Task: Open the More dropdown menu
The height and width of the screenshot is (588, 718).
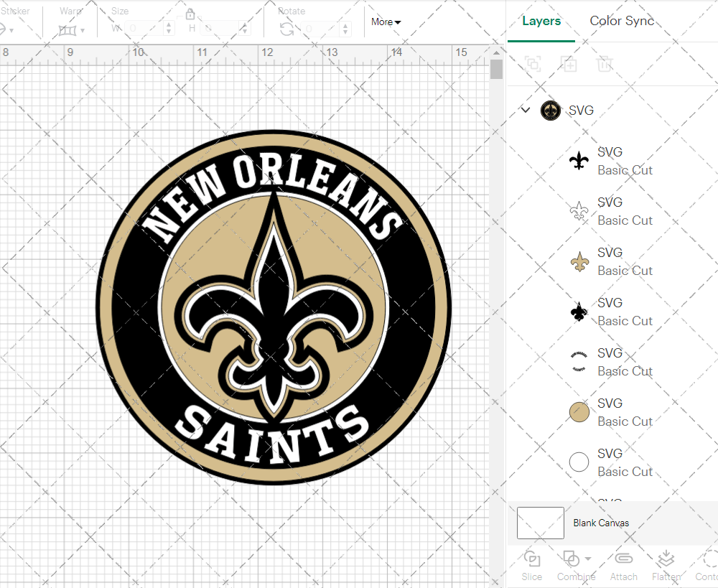Action: tap(386, 22)
